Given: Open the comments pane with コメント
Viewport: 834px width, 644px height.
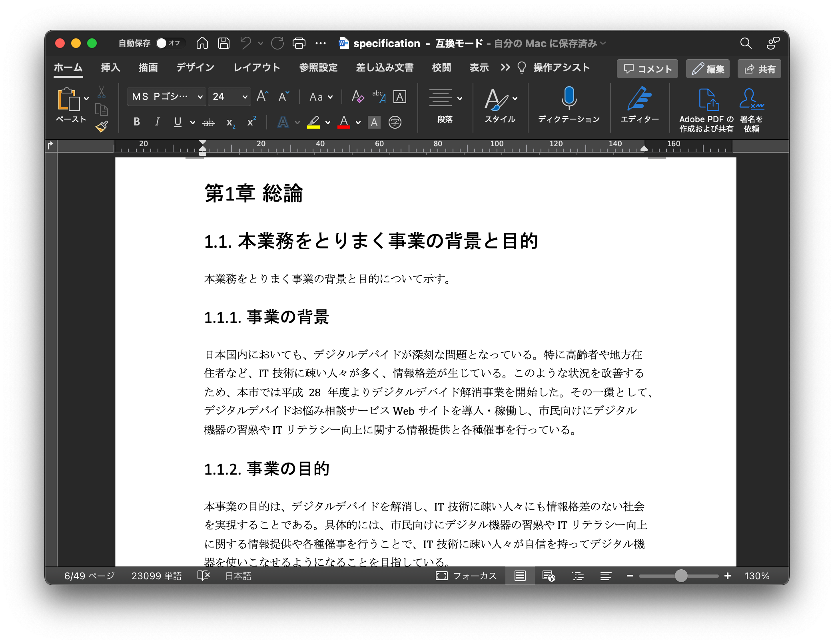Looking at the screenshot, I should pyautogui.click(x=647, y=68).
